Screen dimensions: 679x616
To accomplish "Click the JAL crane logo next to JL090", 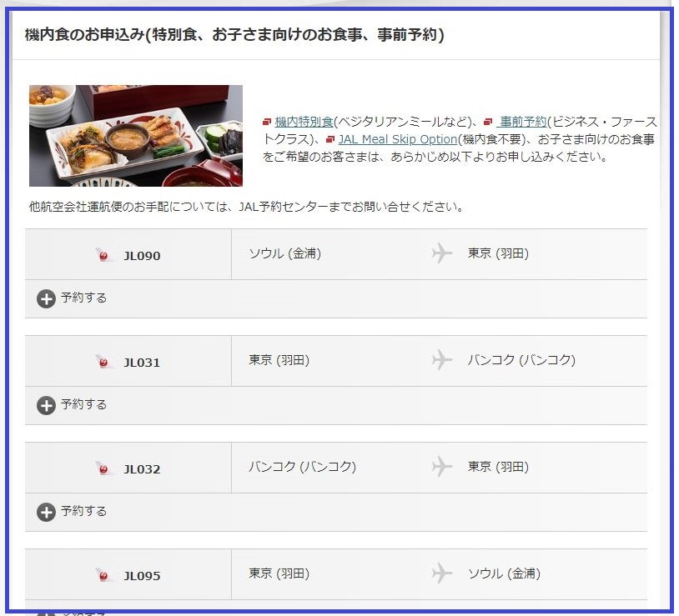I will pos(103,255).
